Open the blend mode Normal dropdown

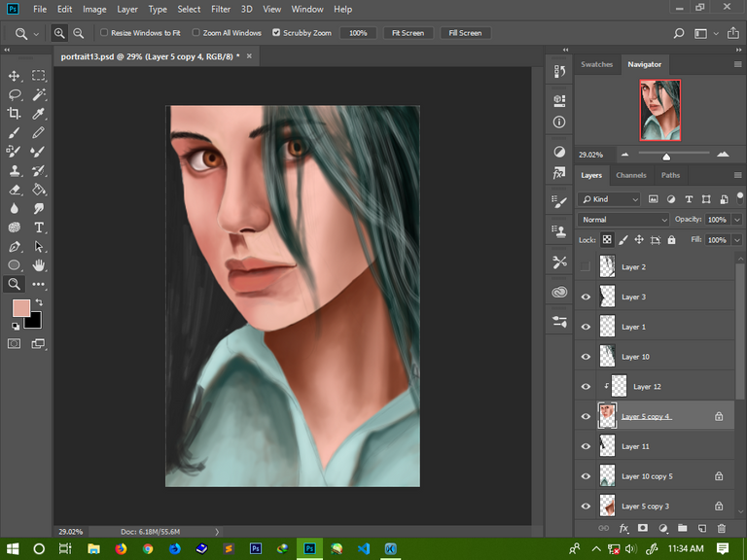[623, 220]
